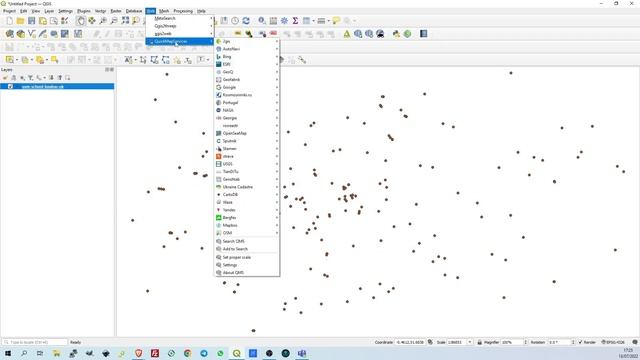Click the blue book plugin icon

coord(423,34)
